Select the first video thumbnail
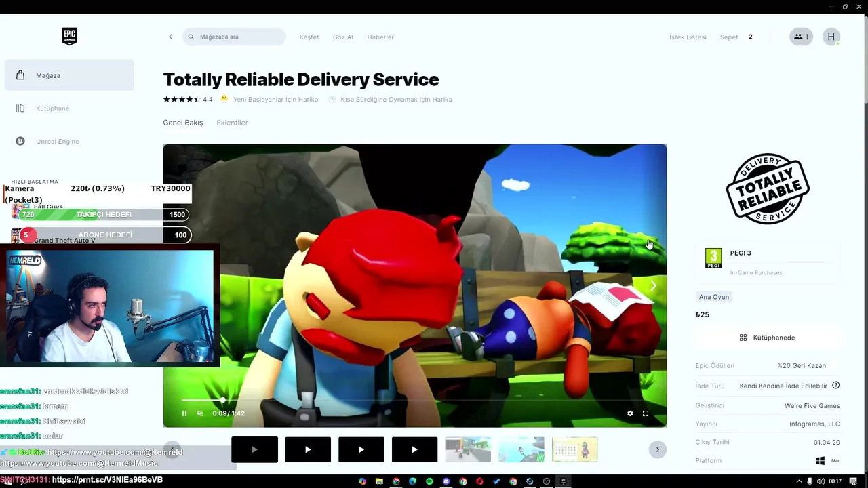Viewport: 868px width, 488px height. tap(254, 449)
